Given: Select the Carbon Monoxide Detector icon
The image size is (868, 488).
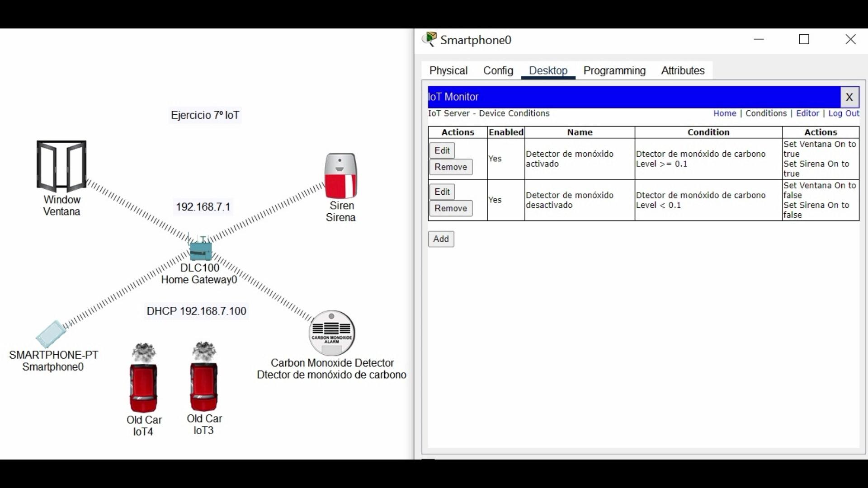Looking at the screenshot, I should tap(332, 333).
